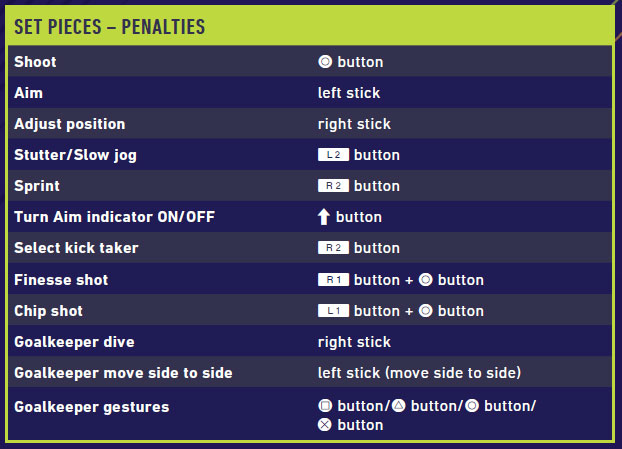Click the square button icon in Goalkeeper gestures
622x449 pixels.
[325, 406]
